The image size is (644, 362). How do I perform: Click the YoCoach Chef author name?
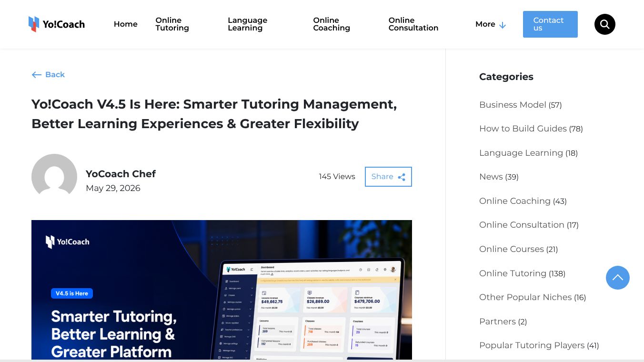pyautogui.click(x=121, y=174)
